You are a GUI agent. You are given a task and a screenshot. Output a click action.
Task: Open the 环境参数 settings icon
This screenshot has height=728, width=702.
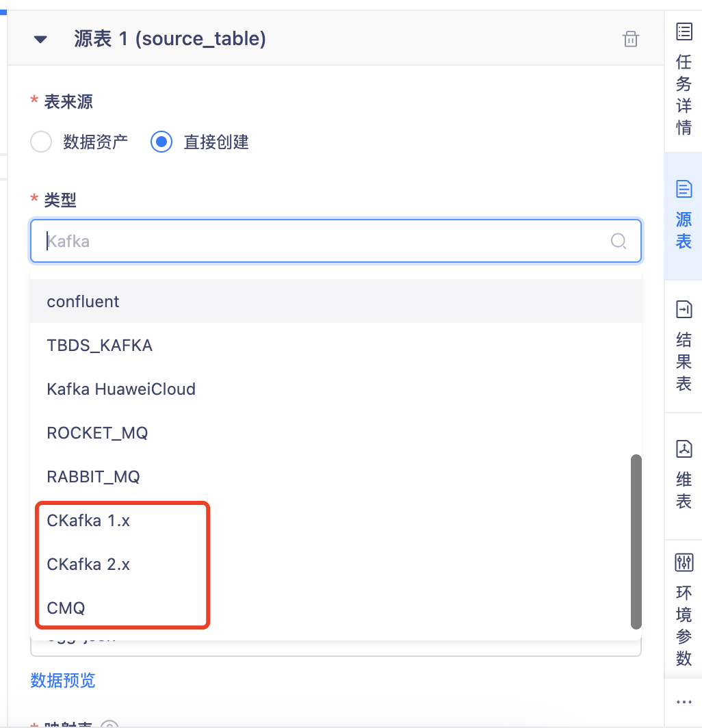pos(684,562)
